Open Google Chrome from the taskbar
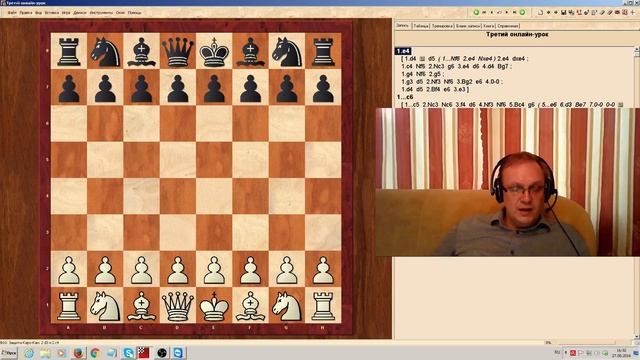Image resolution: width=640 pixels, height=360 pixels. pos(95,353)
